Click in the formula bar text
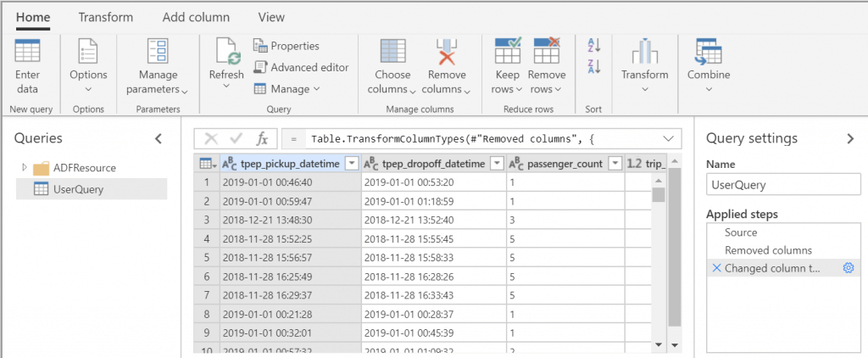The width and height of the screenshot is (868, 358). pyautogui.click(x=453, y=138)
